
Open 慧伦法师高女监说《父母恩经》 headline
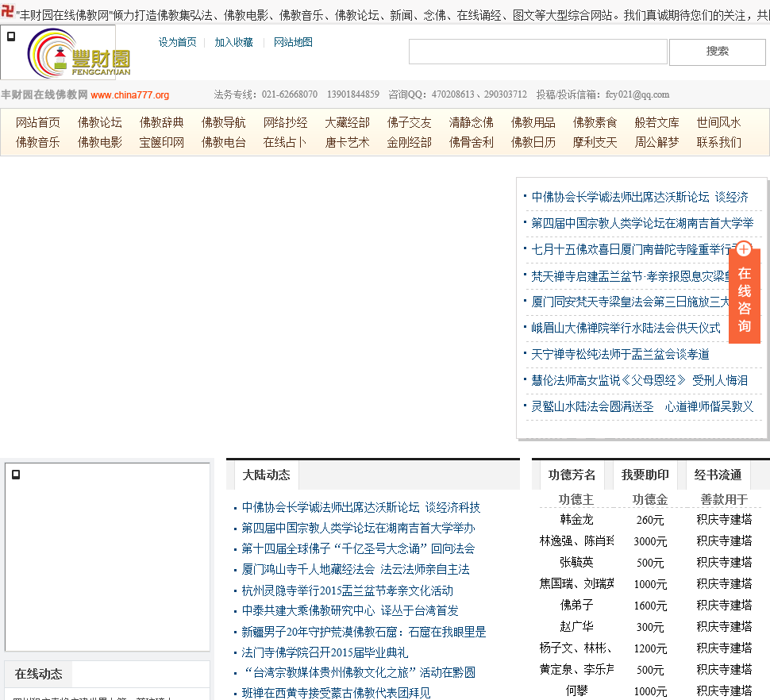[x=640, y=380]
